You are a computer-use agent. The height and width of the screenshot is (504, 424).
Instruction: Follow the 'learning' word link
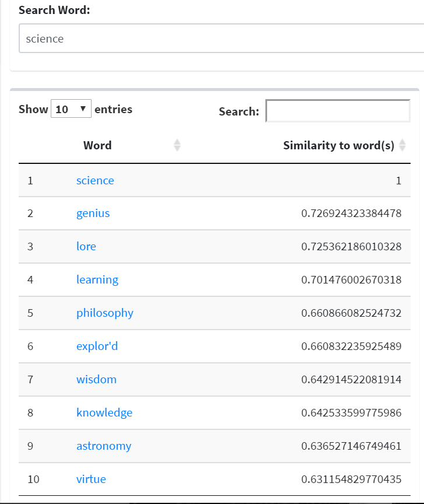tap(97, 279)
